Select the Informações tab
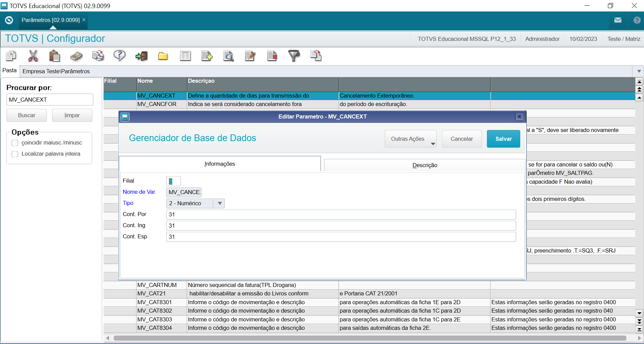Image resolution: width=644 pixels, height=344 pixels. click(x=219, y=164)
